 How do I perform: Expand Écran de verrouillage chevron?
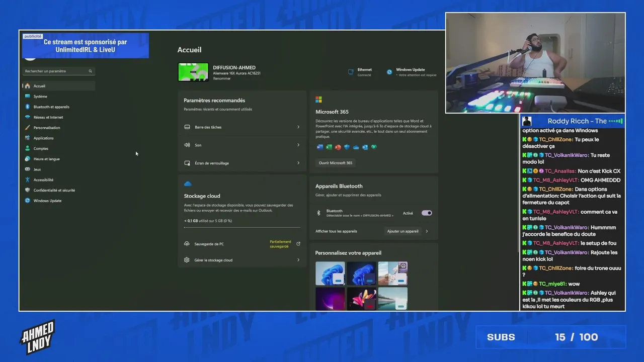pyautogui.click(x=298, y=163)
